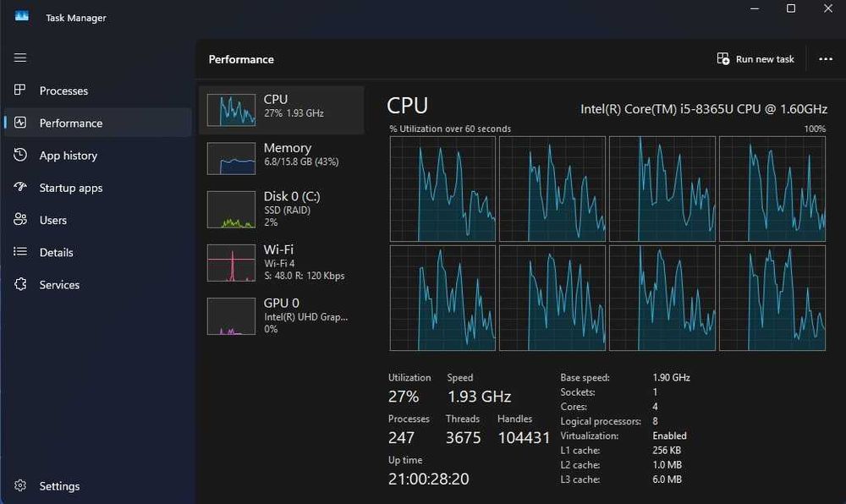Click the last logical processor graph
Screen dimensions: 846x504
click(x=772, y=298)
